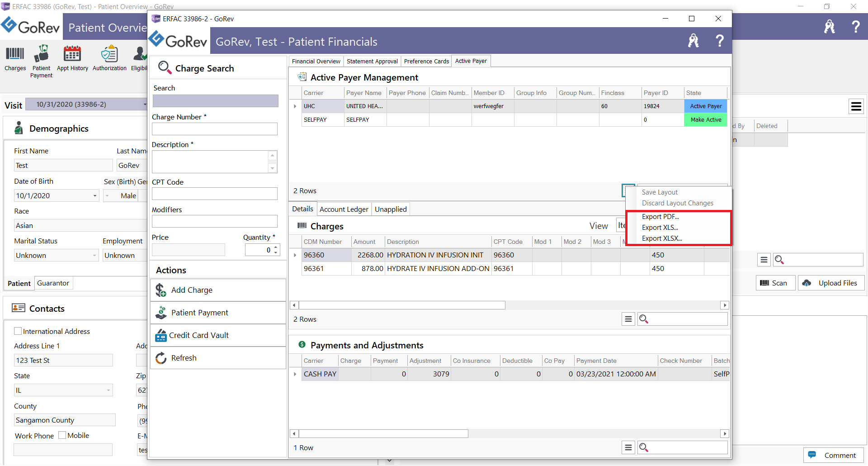
Task: Switch to Preference Cards tab
Action: click(x=426, y=61)
